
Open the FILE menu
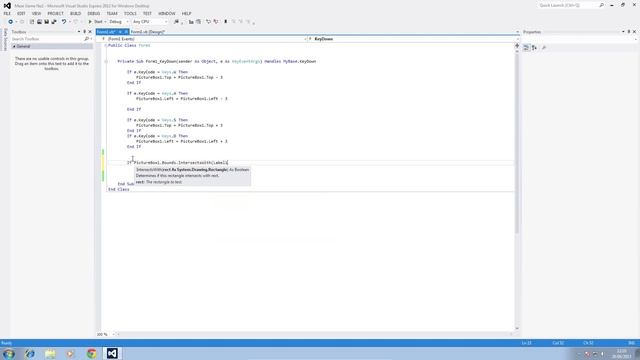tap(7, 13)
